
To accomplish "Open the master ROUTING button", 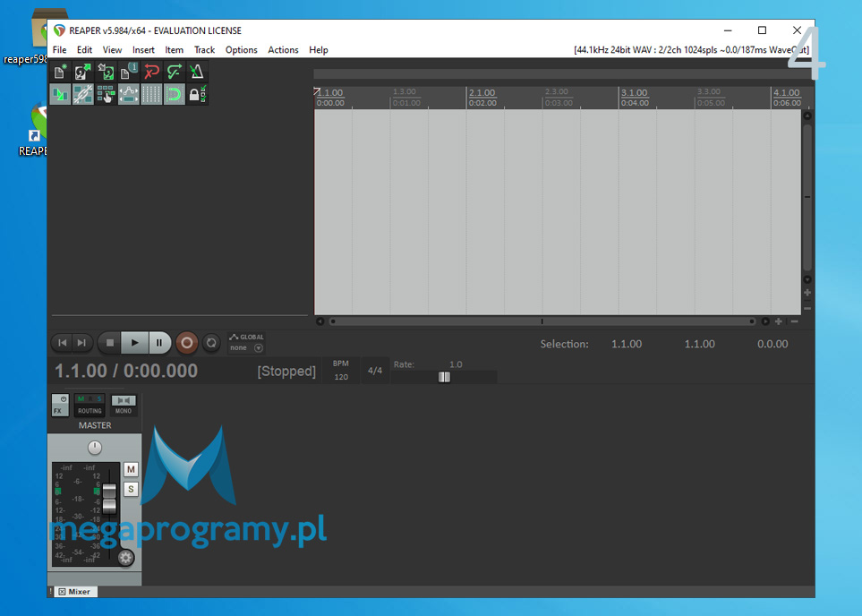I will 90,406.
